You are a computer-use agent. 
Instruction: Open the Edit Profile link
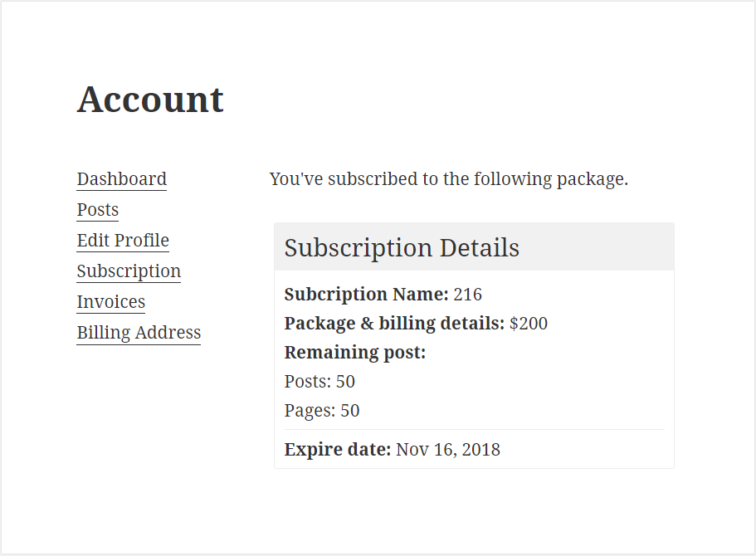click(x=123, y=241)
